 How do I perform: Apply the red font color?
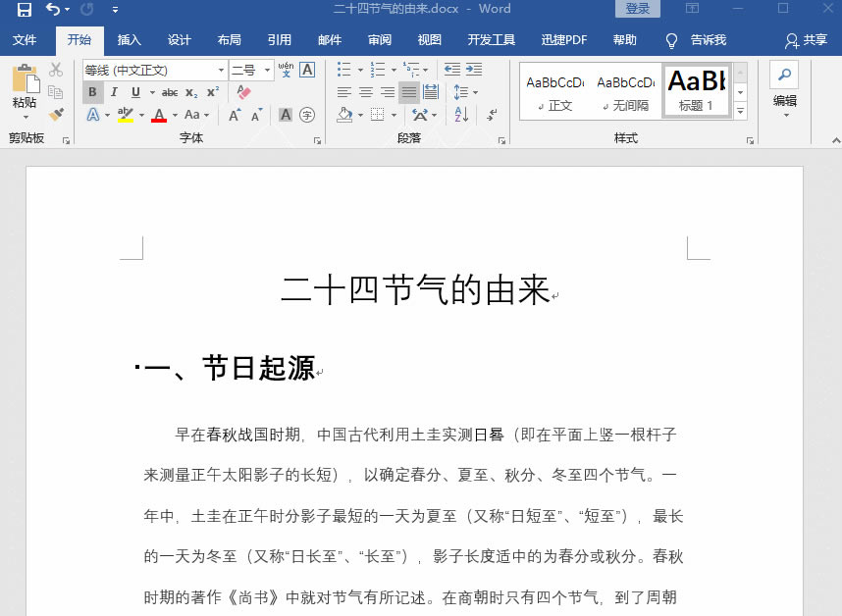(159, 115)
